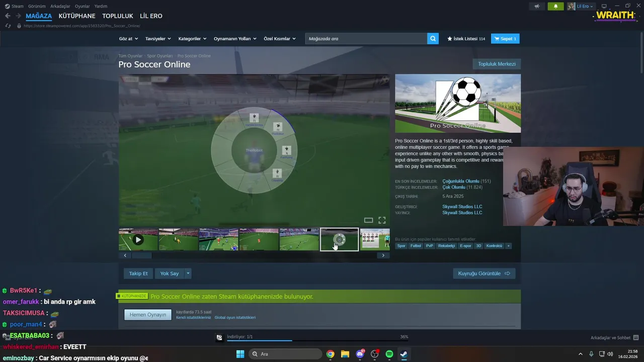This screenshot has height=362, width=644.
Task: Click the Topluluk Merkezi button
Action: click(497, 64)
